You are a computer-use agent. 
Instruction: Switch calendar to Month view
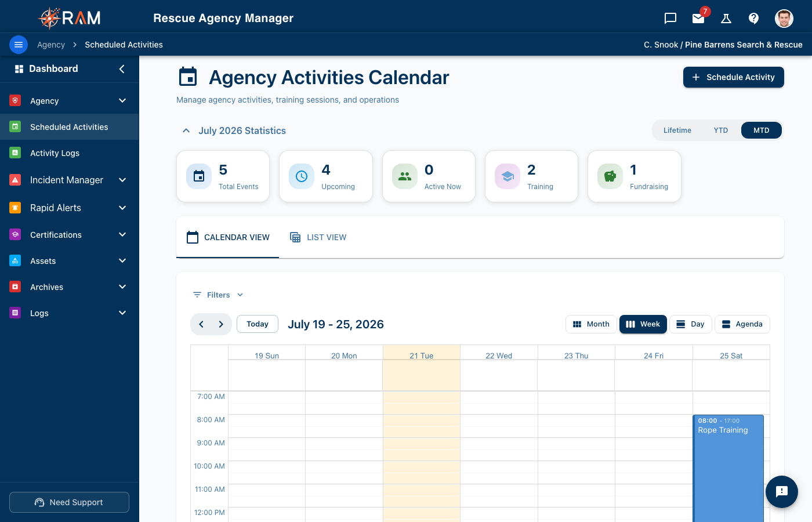pyautogui.click(x=592, y=324)
